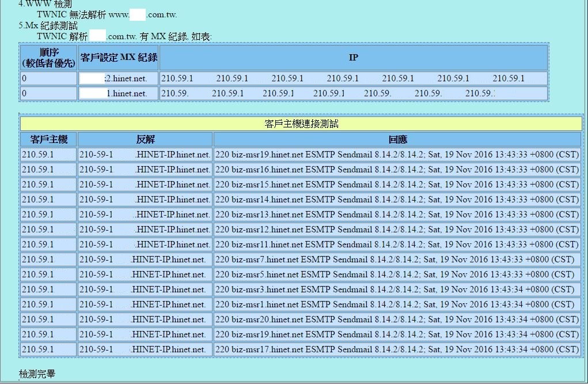The height and width of the screenshot is (384, 588).
Task: Select the biz-msr13.hinet.net response cell
Action: 397,214
